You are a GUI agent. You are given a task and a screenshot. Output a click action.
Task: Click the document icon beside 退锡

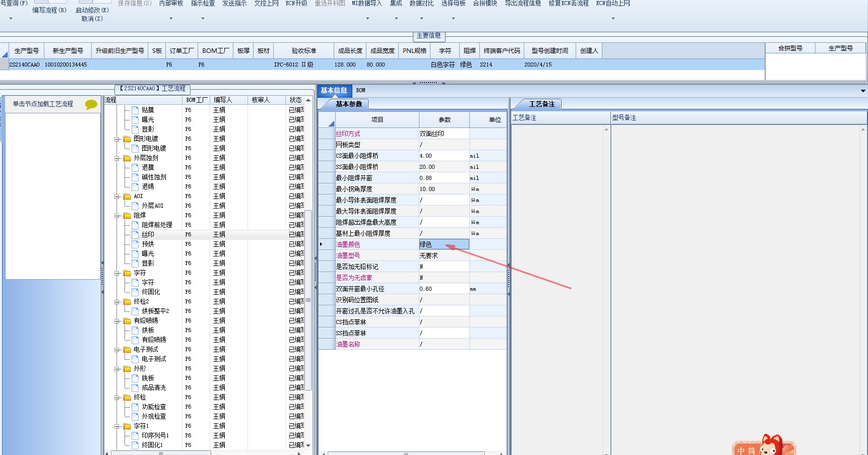point(135,186)
